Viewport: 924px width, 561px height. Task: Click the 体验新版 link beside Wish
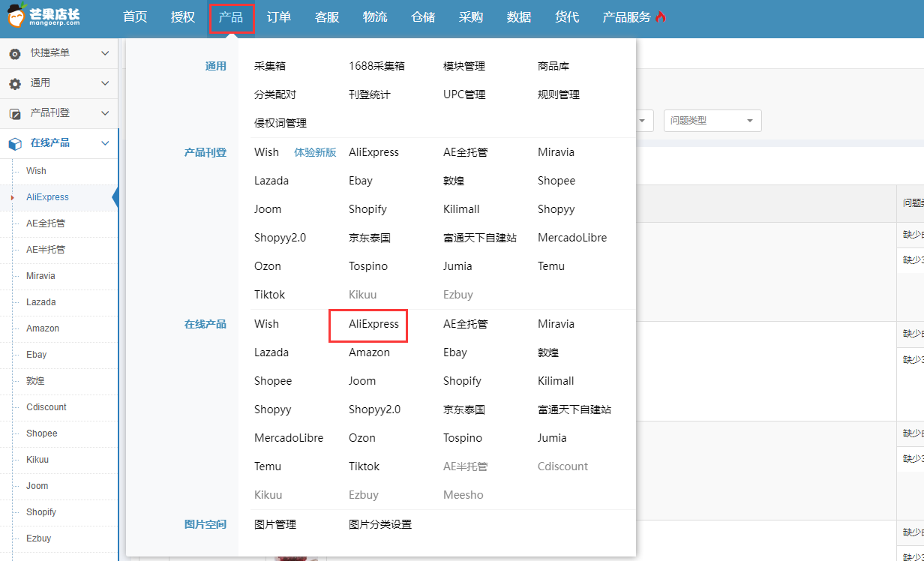(x=315, y=152)
